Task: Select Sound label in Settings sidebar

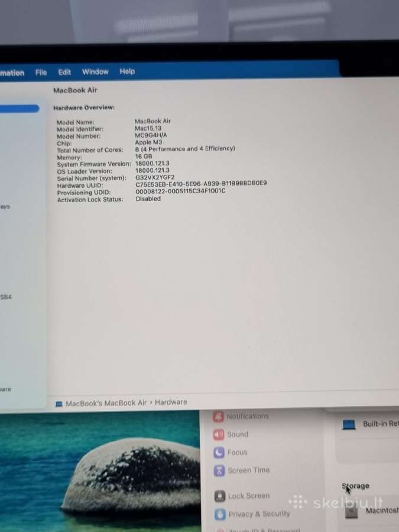Action: coord(238,434)
